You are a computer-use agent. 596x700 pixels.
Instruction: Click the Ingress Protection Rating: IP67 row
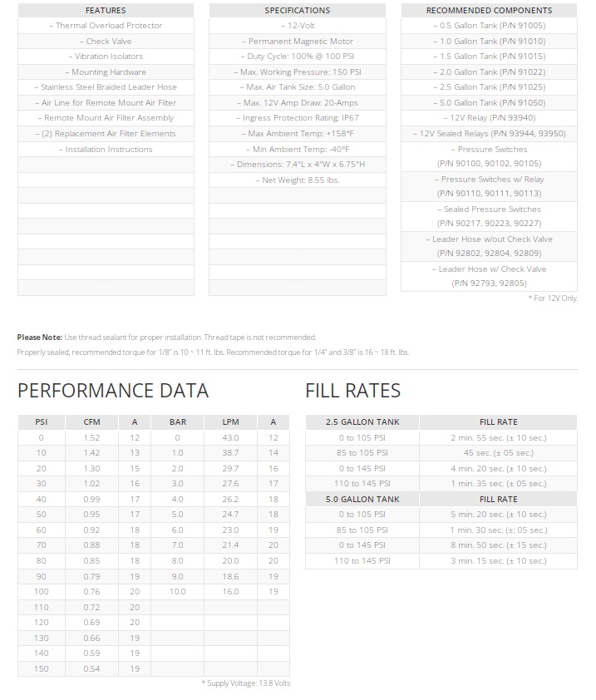point(297,118)
